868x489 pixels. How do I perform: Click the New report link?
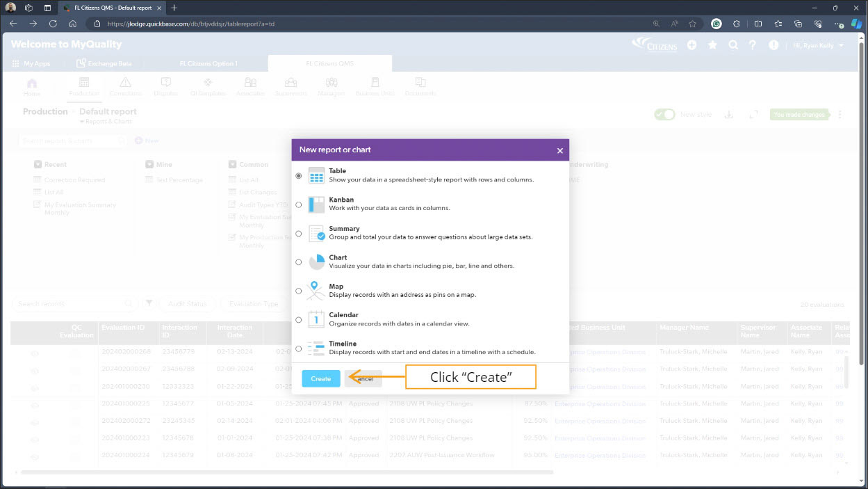(147, 141)
